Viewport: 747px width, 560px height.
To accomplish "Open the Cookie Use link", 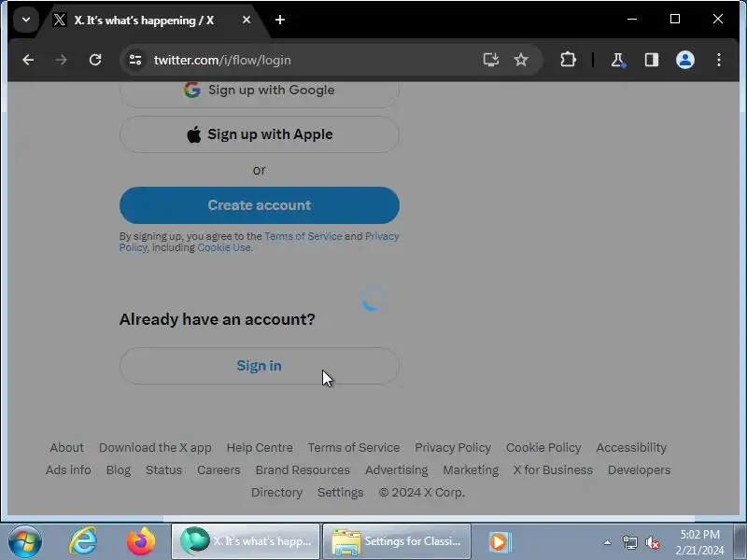I will click(224, 247).
